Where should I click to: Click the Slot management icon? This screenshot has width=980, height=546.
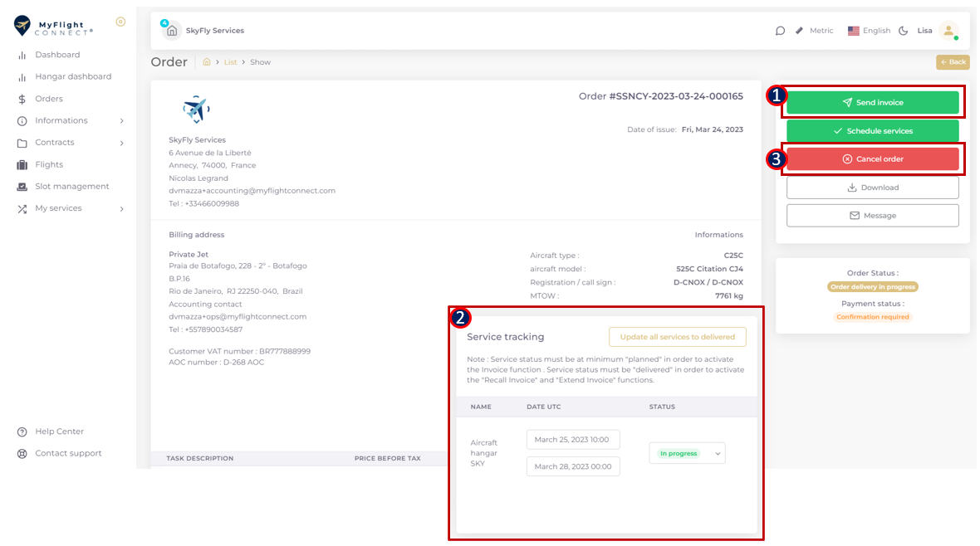click(22, 187)
